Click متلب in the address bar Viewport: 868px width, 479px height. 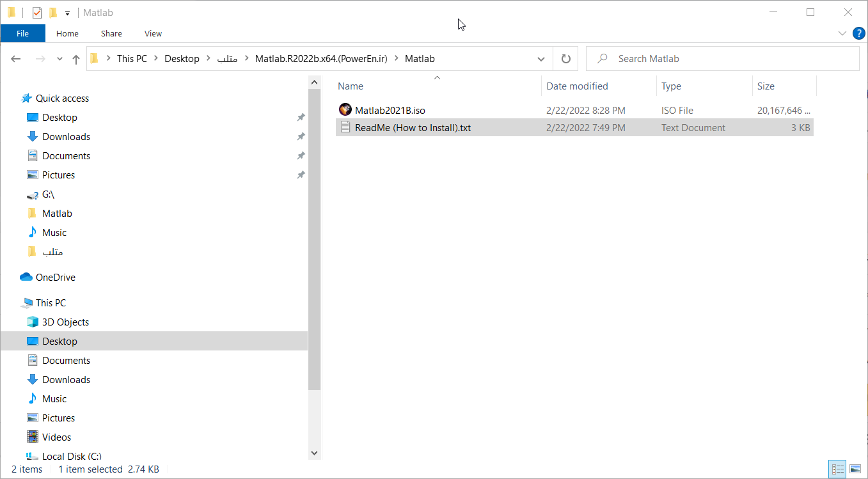coord(228,59)
